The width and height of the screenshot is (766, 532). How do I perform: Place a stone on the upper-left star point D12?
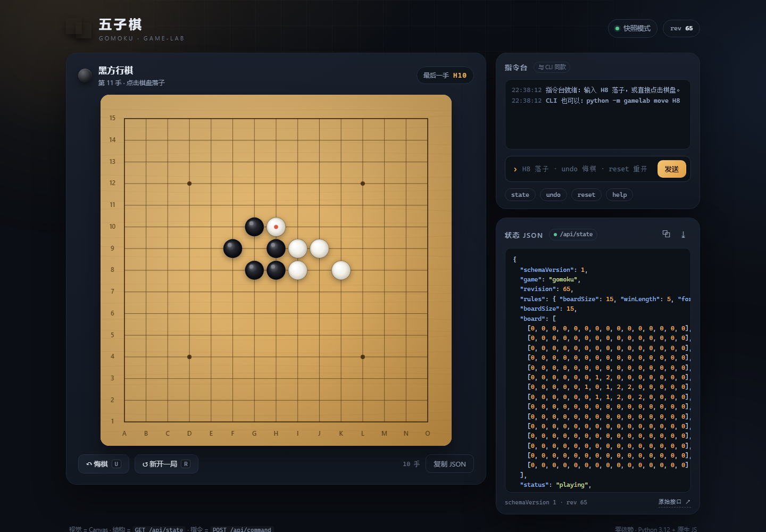click(189, 184)
